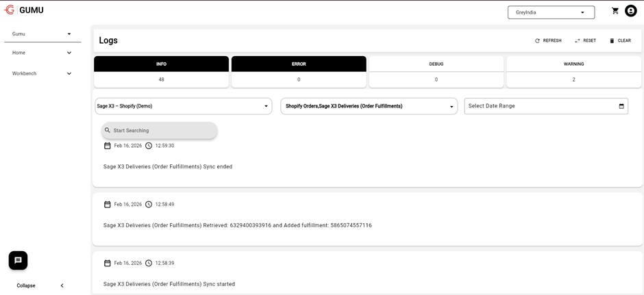This screenshot has height=295, width=644.
Task: Select the ERROR log filter tab
Action: [299, 64]
